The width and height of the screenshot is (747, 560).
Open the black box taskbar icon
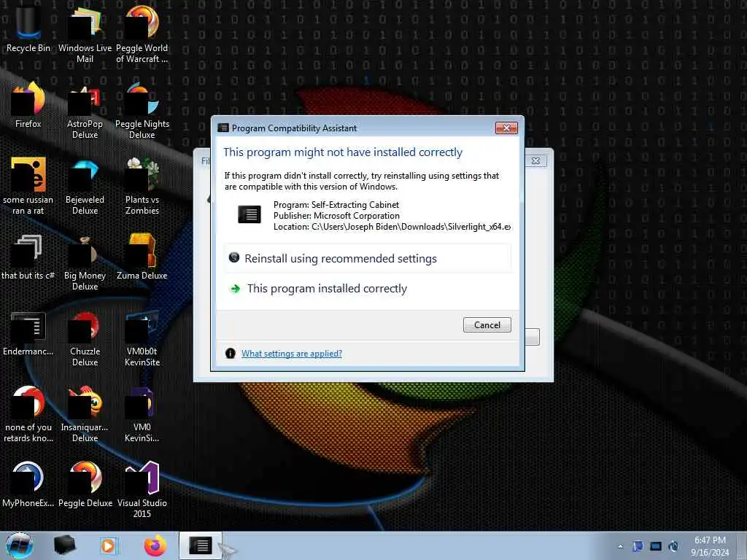64,545
